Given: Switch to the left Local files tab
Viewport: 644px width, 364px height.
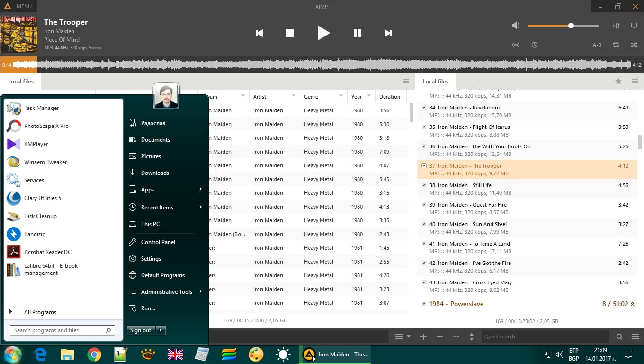Looking at the screenshot, I should [21, 82].
